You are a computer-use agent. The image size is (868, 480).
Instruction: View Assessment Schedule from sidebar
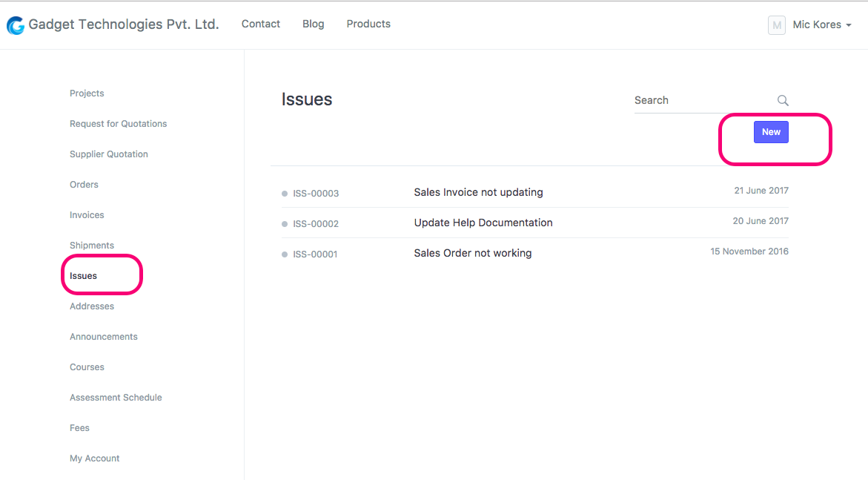(x=116, y=398)
